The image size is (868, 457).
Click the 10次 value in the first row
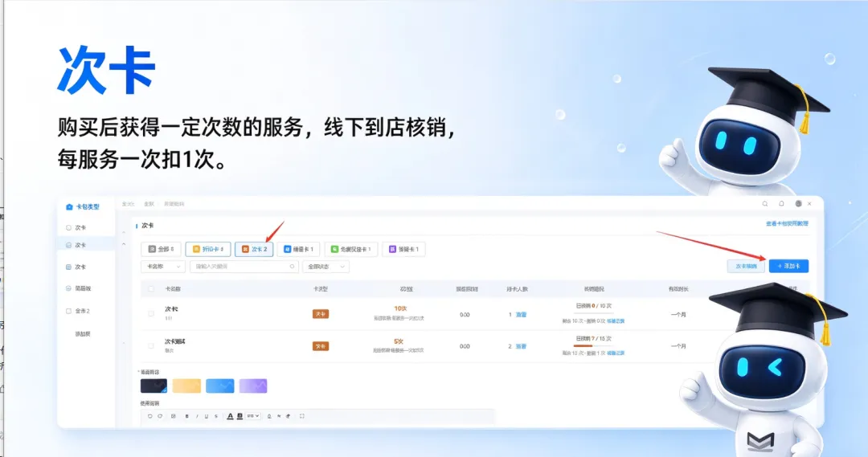click(x=400, y=308)
